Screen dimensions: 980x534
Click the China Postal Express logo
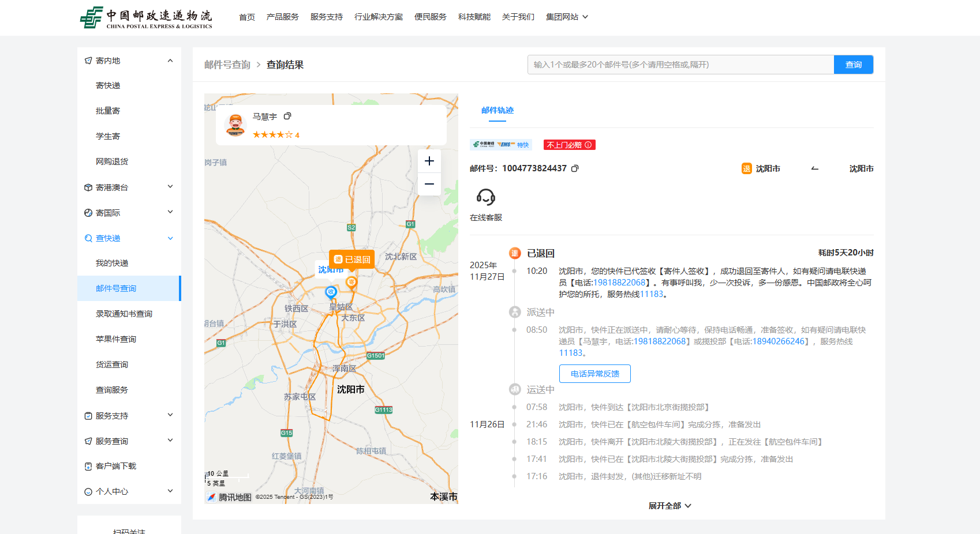[x=146, y=17]
